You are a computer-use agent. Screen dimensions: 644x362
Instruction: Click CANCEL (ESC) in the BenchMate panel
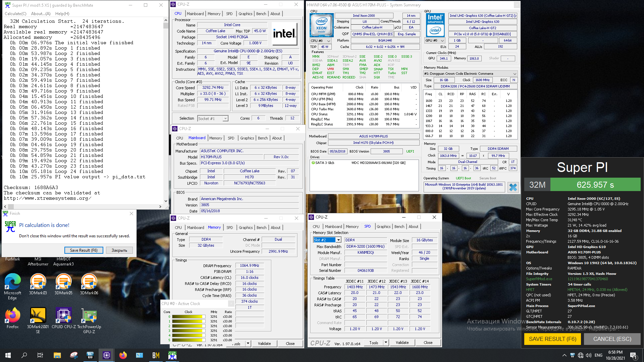[x=612, y=339]
